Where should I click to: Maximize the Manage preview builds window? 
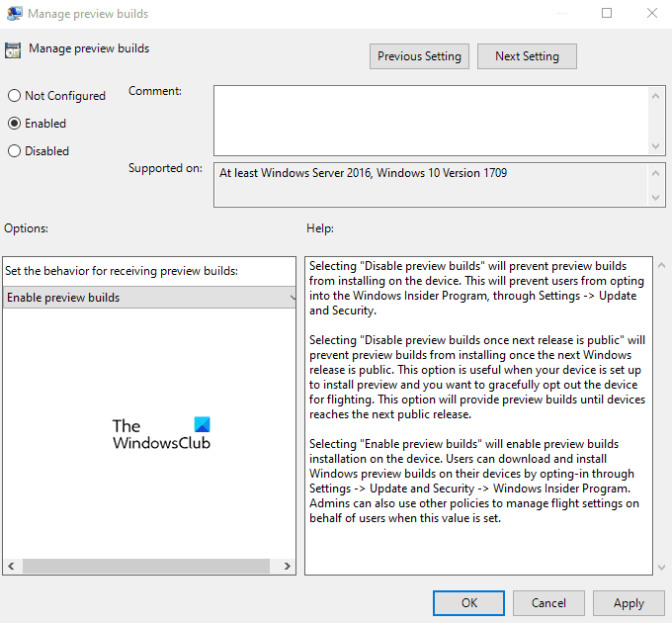[x=607, y=13]
